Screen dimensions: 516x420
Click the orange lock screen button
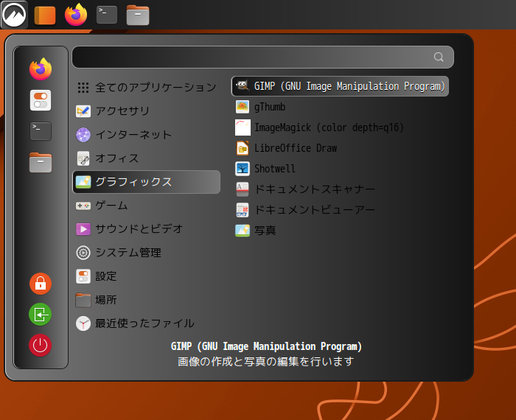(x=41, y=284)
